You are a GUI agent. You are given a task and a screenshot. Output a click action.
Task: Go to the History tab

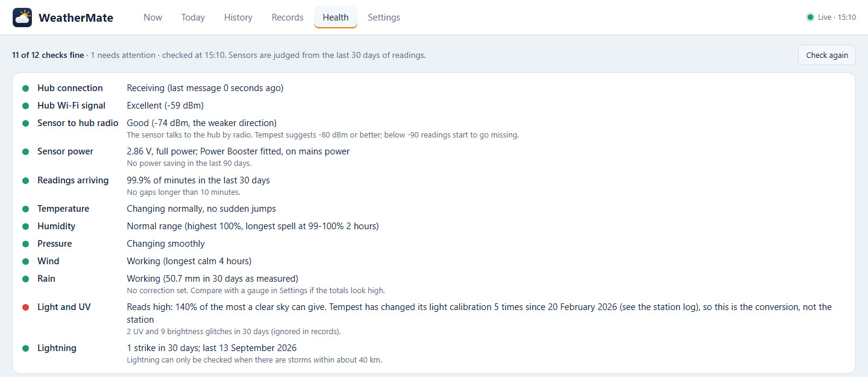[238, 17]
